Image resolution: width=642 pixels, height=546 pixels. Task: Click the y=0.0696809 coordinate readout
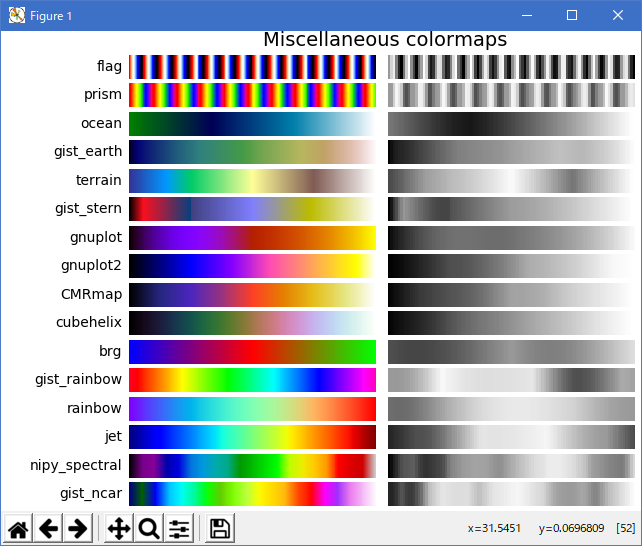coord(571,528)
